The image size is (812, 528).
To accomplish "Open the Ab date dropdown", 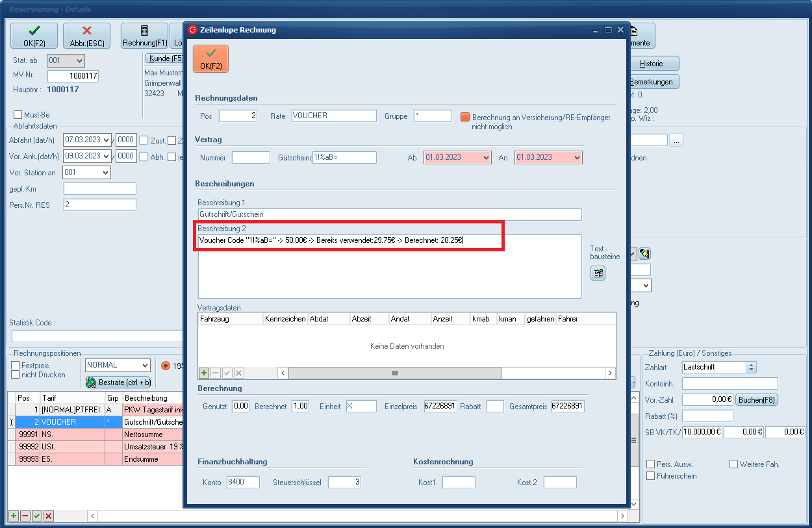I will 485,157.
